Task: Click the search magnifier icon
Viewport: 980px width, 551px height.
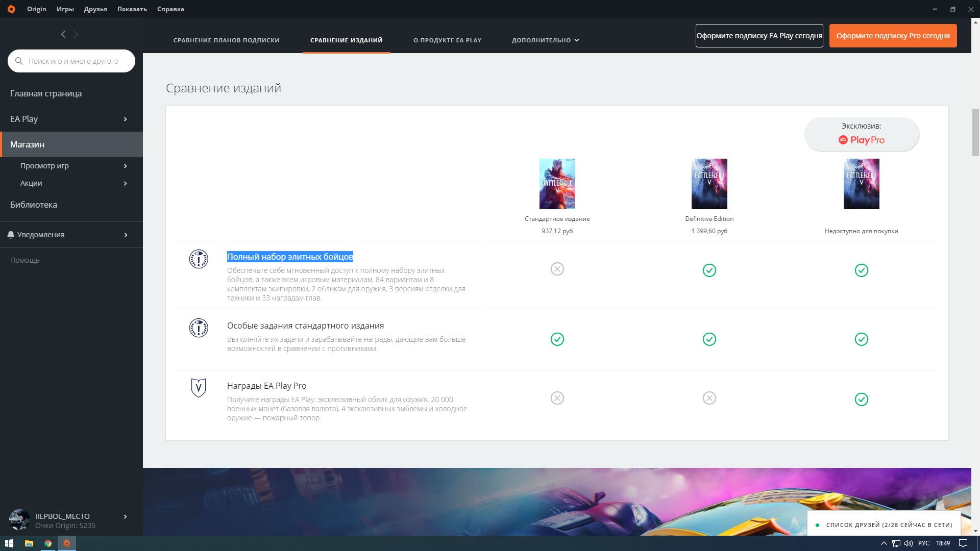Action: (19, 61)
